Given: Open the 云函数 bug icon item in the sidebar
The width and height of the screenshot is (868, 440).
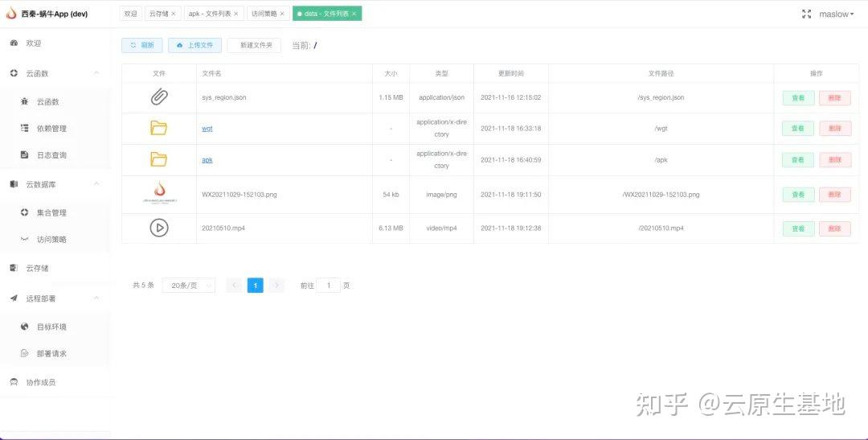Looking at the screenshot, I should tap(24, 102).
